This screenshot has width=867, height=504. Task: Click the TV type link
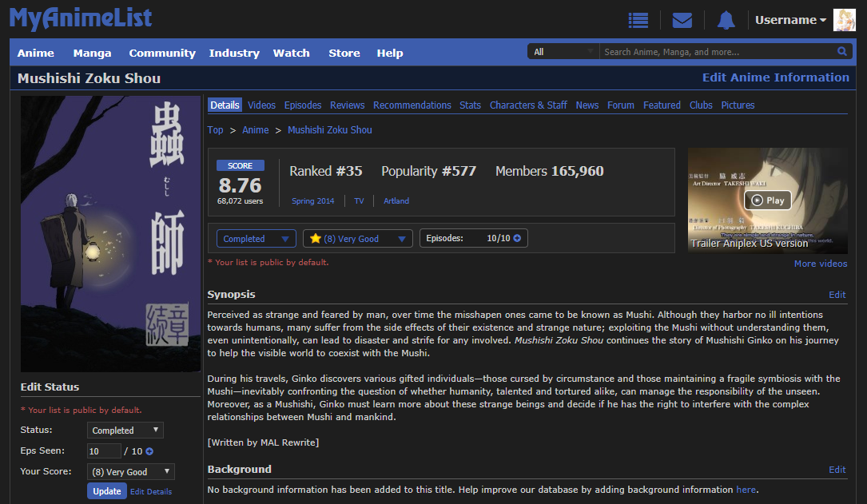click(359, 201)
